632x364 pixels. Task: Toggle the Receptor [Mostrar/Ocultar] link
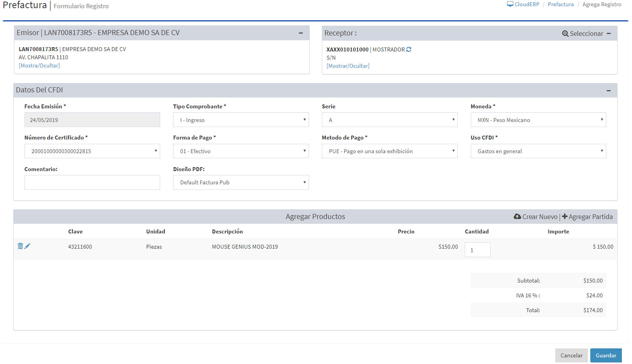(348, 66)
